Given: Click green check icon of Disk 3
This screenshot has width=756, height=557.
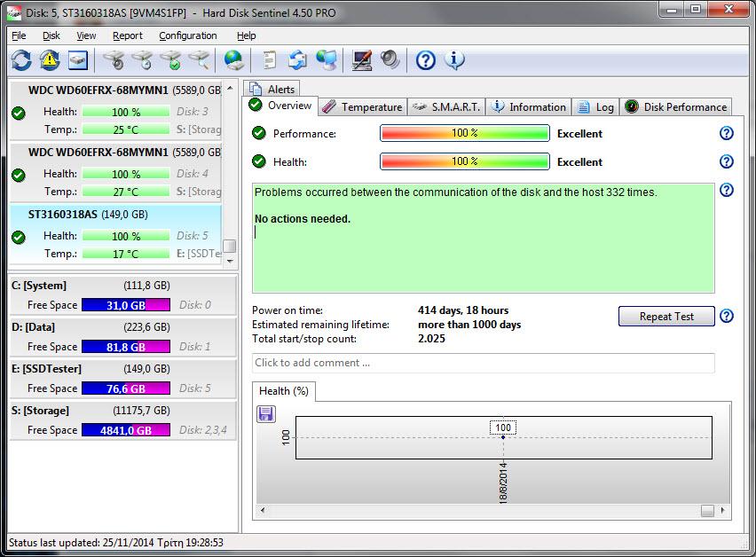Looking at the screenshot, I should (x=19, y=114).
